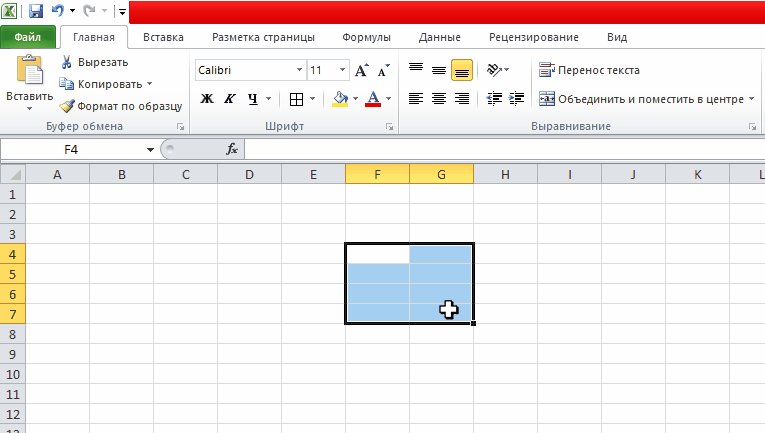
Task: Open the Шрифт group dialog launcher
Action: pyautogui.click(x=389, y=127)
